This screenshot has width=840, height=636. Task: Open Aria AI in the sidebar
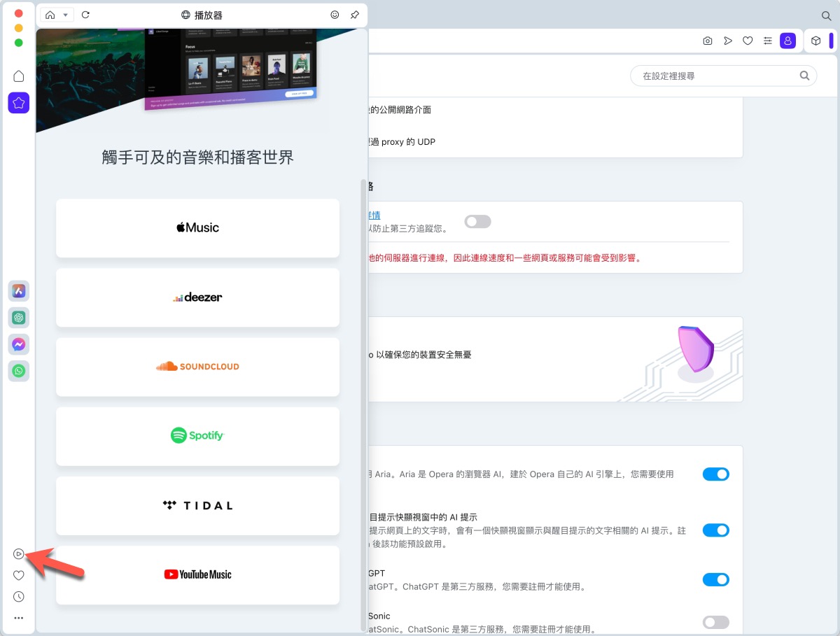click(x=19, y=290)
